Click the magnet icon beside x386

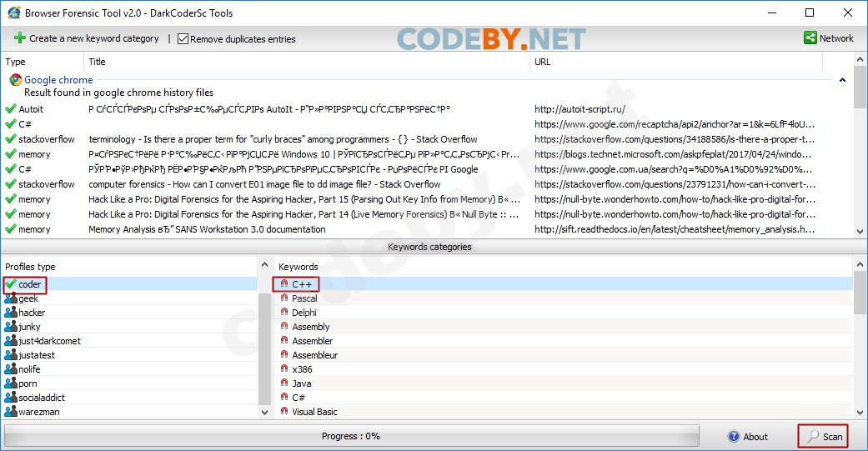[x=284, y=368]
